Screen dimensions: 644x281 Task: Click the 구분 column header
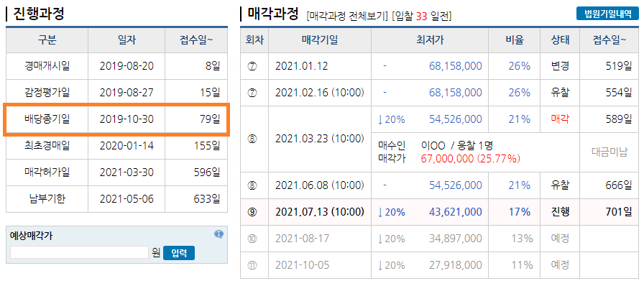[x=47, y=40]
